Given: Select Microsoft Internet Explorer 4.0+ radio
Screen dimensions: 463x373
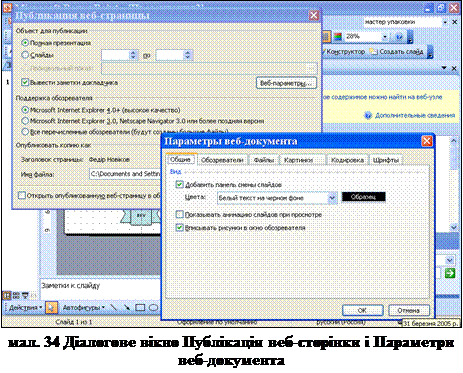Looking at the screenshot, I should click(25, 110).
